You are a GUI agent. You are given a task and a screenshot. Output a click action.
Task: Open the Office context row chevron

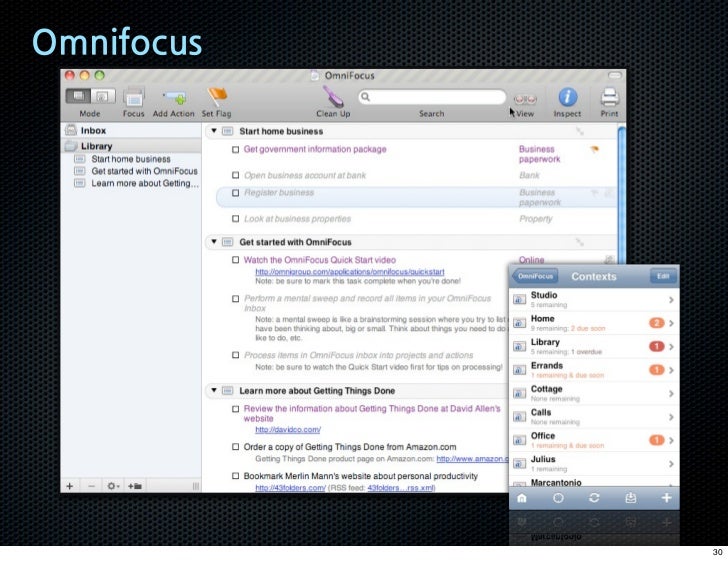point(671,440)
